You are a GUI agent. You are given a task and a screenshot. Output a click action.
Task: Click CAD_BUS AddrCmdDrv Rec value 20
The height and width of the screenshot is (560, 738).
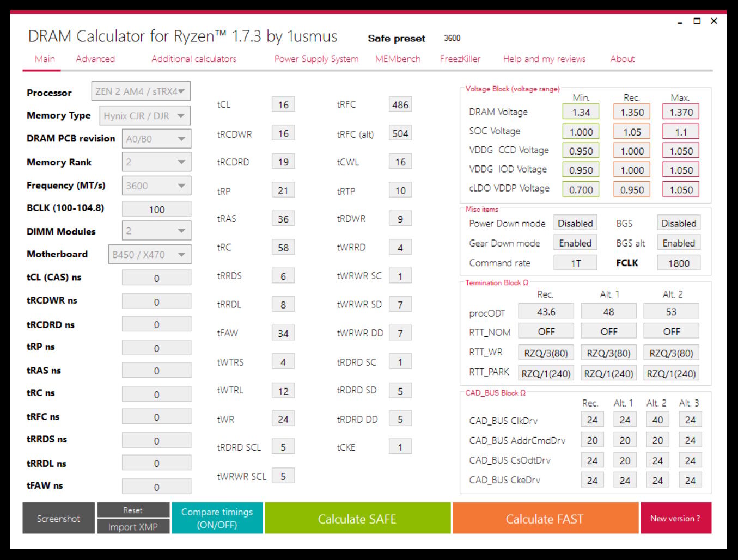(592, 440)
